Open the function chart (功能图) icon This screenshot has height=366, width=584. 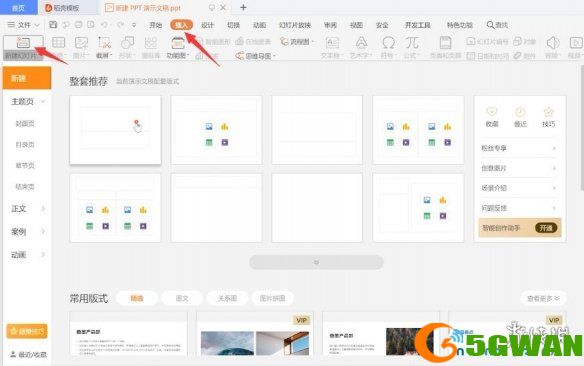[x=178, y=43]
